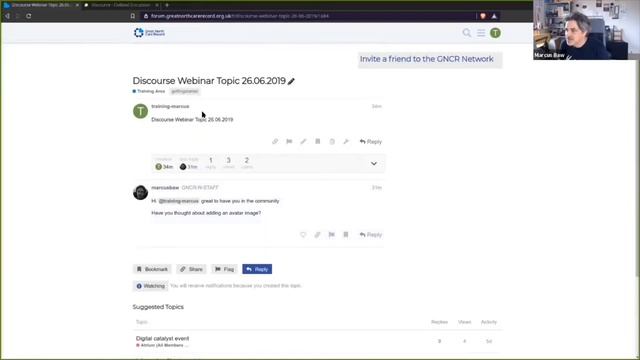
Task: Click the created 34m avatar in topic map
Action: [159, 167]
